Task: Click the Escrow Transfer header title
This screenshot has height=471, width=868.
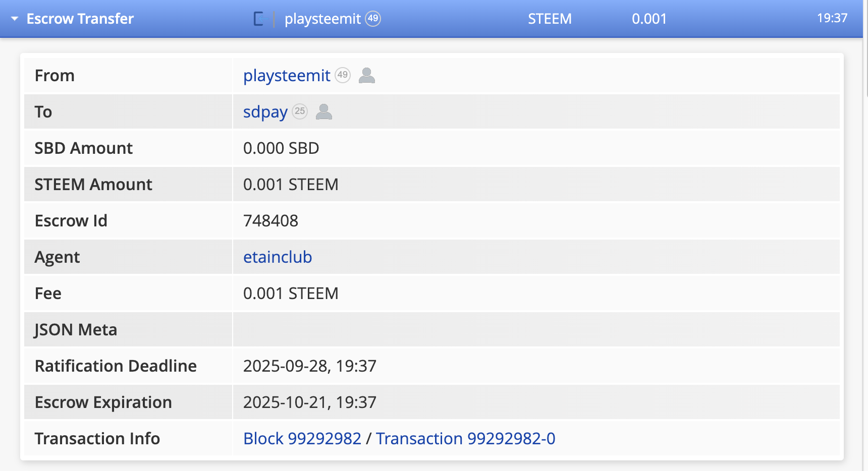Action: [80, 19]
